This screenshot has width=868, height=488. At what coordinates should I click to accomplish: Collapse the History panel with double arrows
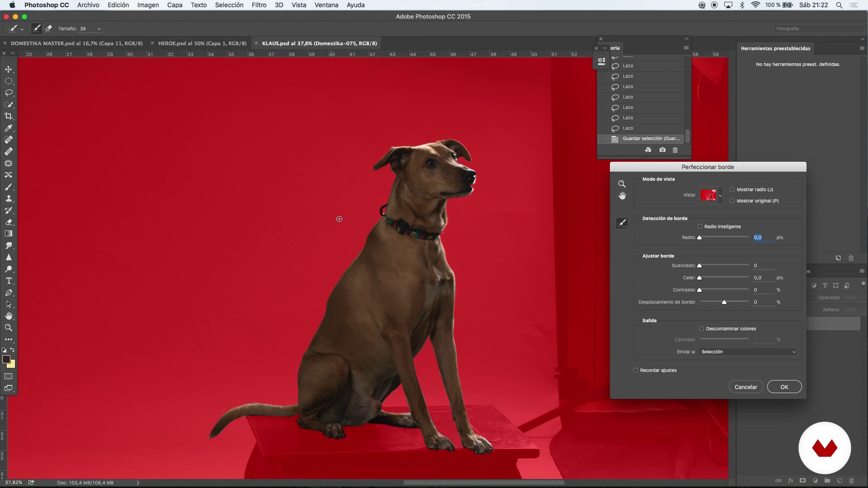point(687,39)
